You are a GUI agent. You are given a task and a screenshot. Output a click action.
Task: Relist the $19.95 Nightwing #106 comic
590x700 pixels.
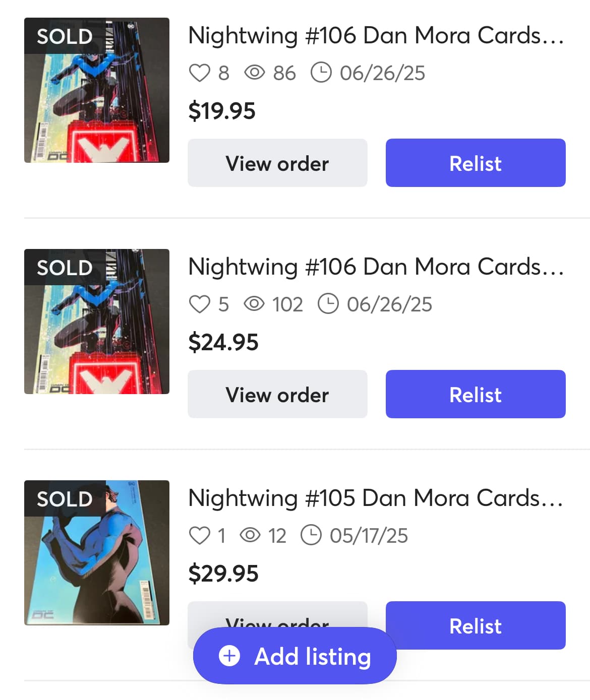point(476,163)
